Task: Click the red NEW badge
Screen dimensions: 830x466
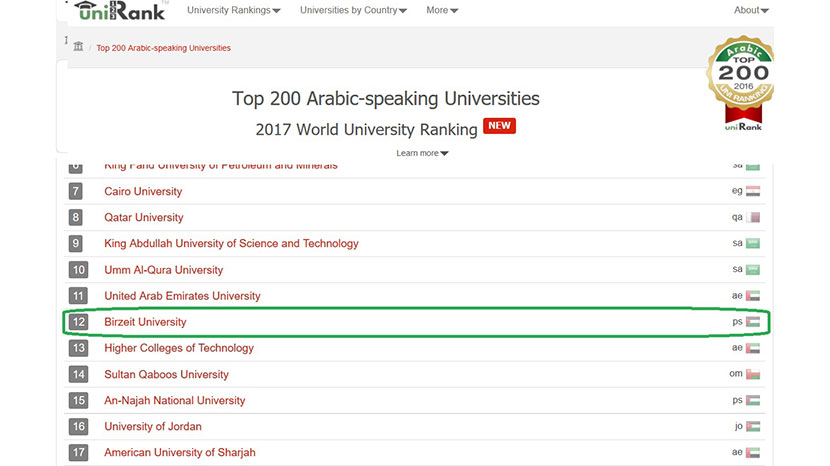Action: click(499, 126)
